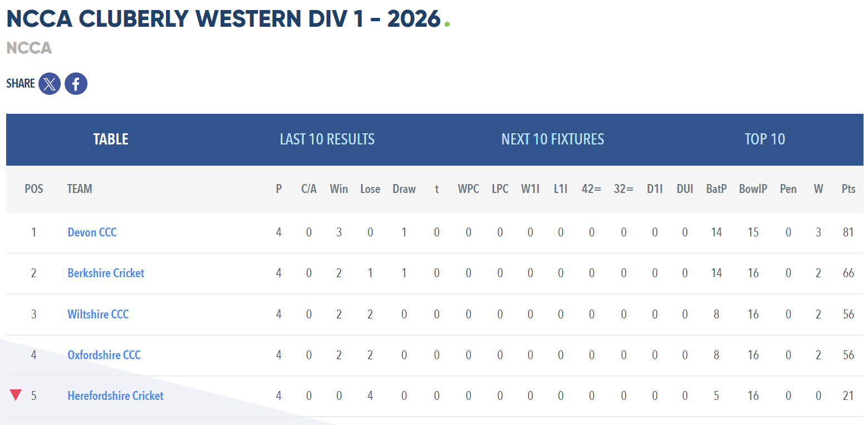
Task: Switch to the Last 10 Results tab
Action: [x=327, y=139]
